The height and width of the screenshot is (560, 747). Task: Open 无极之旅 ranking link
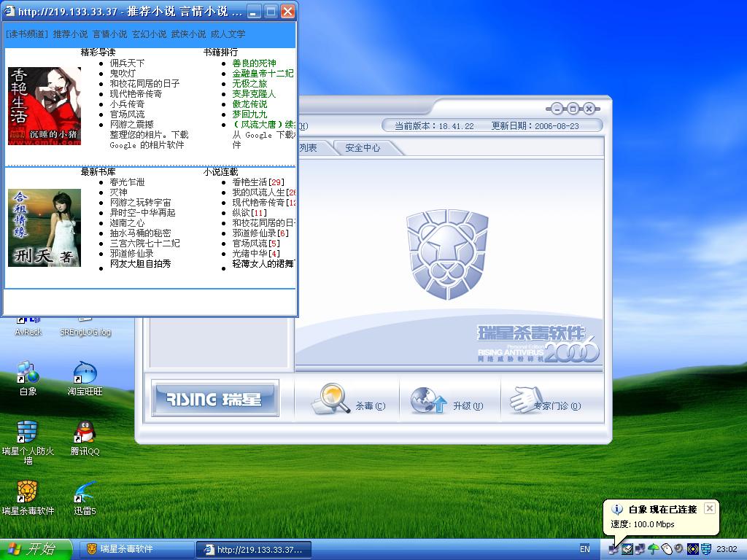click(x=249, y=83)
